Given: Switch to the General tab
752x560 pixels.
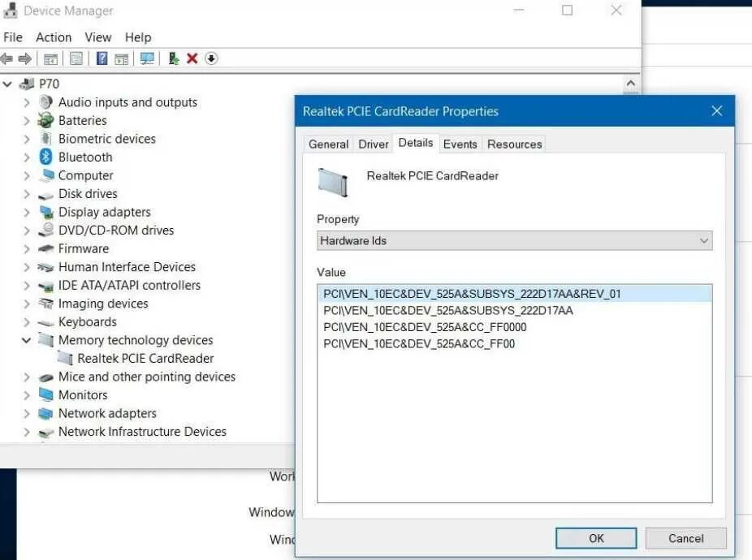Looking at the screenshot, I should coord(329,144).
